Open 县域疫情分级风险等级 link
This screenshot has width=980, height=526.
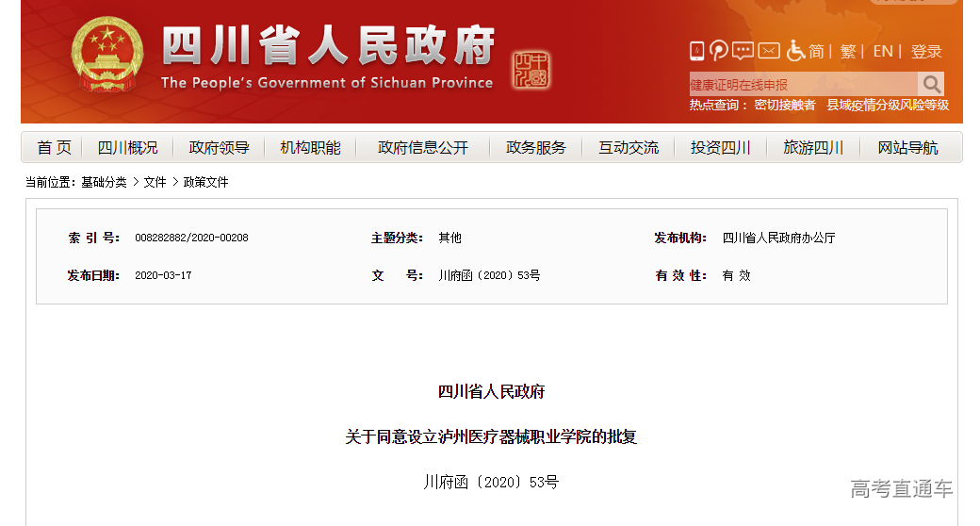888,106
